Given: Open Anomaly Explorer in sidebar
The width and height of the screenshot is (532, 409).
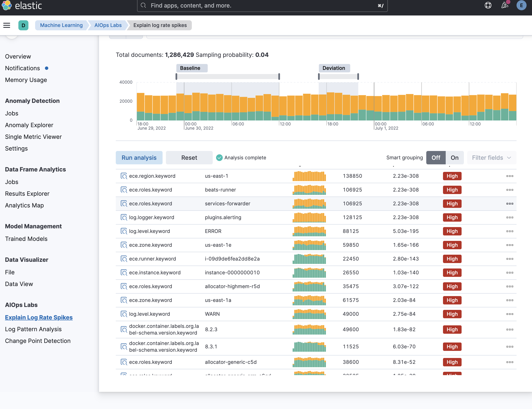Looking at the screenshot, I should pos(29,125).
